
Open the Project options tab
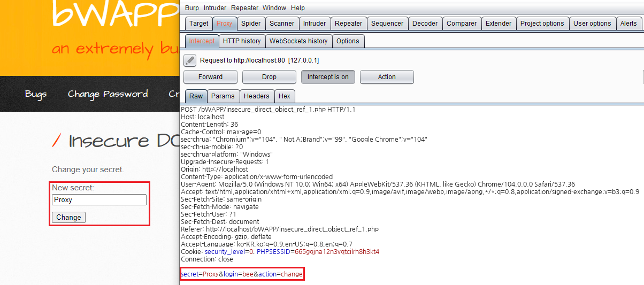tap(542, 24)
